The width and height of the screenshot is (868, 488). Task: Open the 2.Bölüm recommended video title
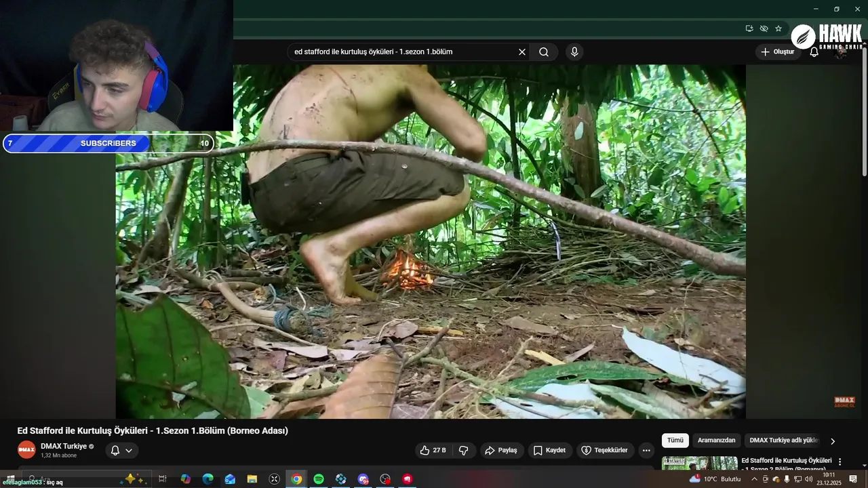[787, 464]
